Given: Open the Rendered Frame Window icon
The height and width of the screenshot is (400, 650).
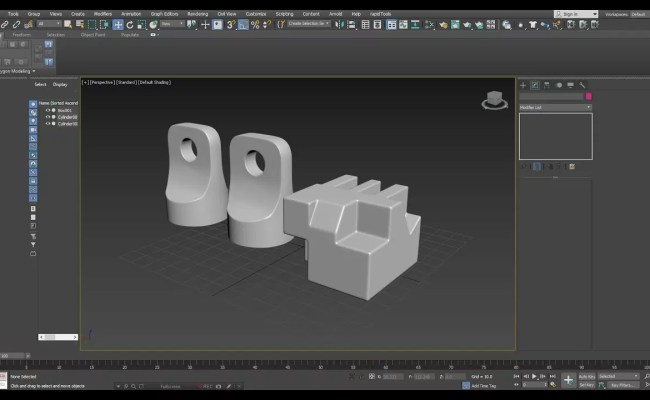Looking at the screenshot, I should (x=455, y=25).
